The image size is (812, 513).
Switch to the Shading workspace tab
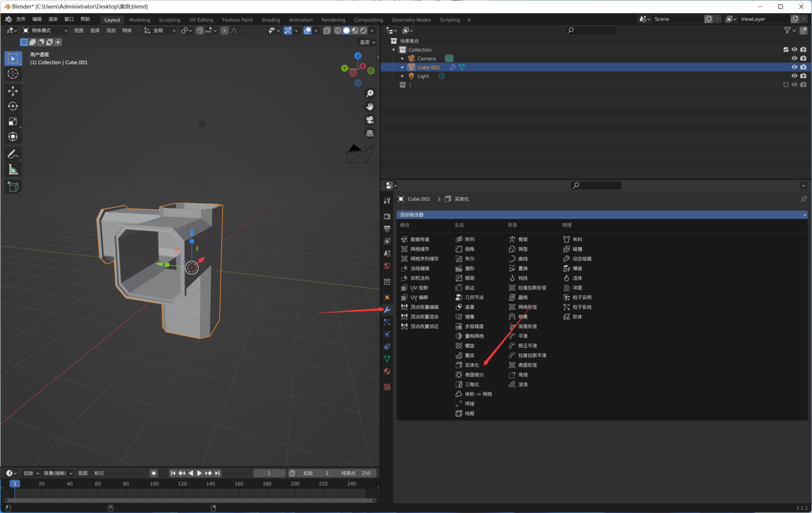(270, 20)
